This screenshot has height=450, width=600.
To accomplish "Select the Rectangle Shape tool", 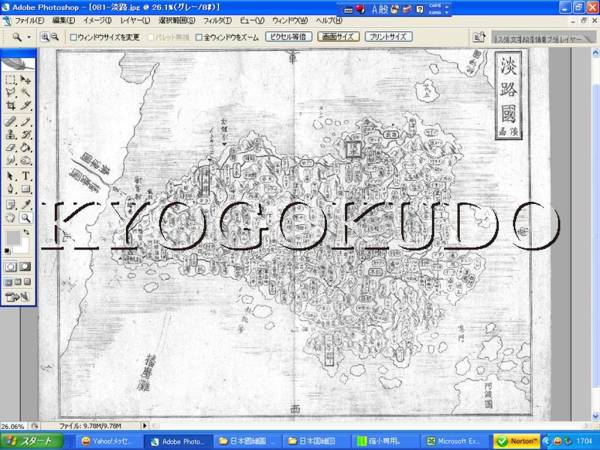I will pyautogui.click(x=25, y=189).
